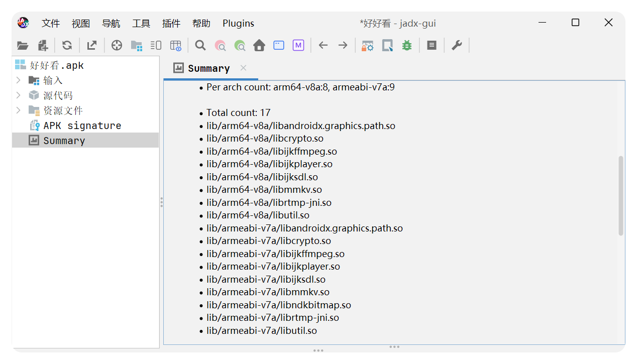Image resolution: width=637 pixels, height=364 pixels.
Task: Open preferences with wrench icon
Action: click(x=457, y=46)
